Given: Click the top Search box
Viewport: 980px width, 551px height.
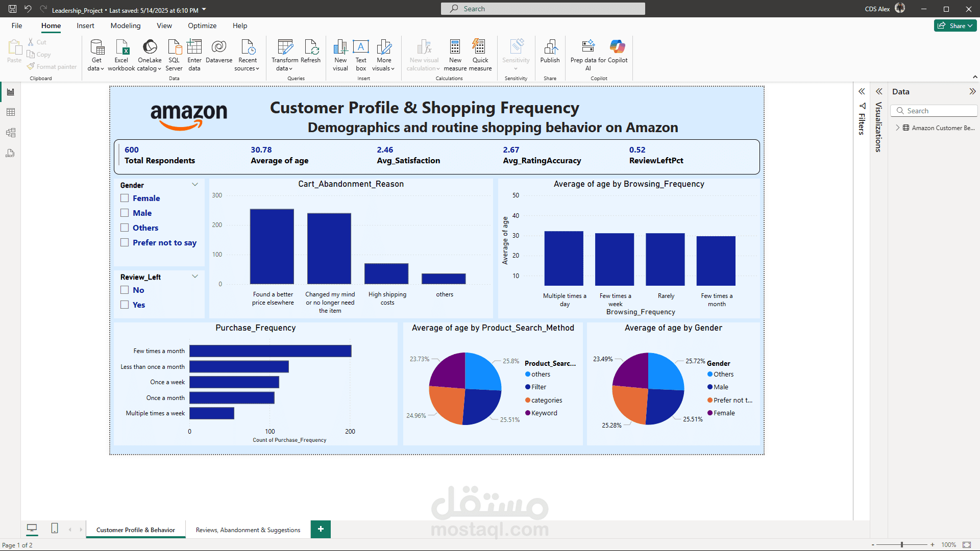Looking at the screenshot, I should 543,9.
